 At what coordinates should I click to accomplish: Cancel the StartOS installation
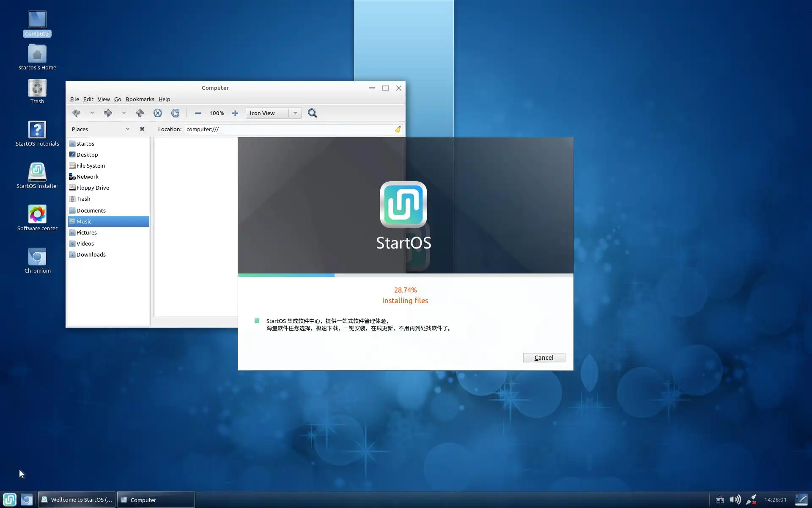pos(543,358)
